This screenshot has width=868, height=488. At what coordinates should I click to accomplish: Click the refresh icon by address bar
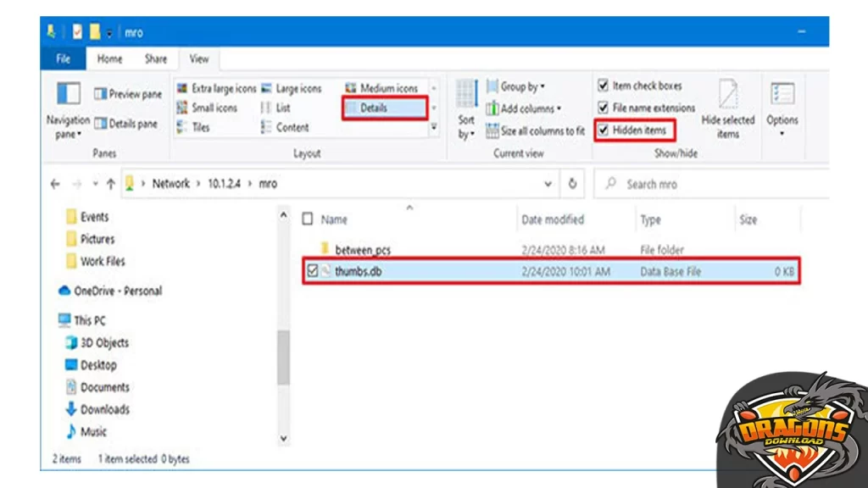pos(573,184)
